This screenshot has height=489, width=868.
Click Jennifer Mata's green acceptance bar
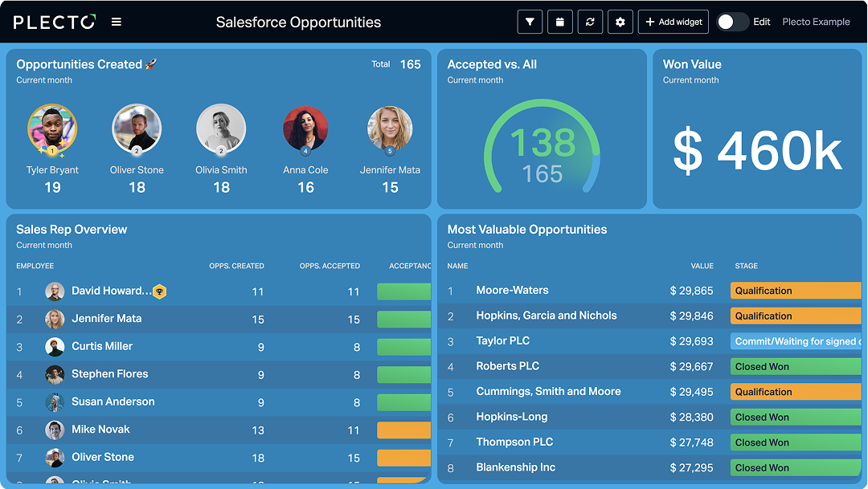(x=403, y=320)
